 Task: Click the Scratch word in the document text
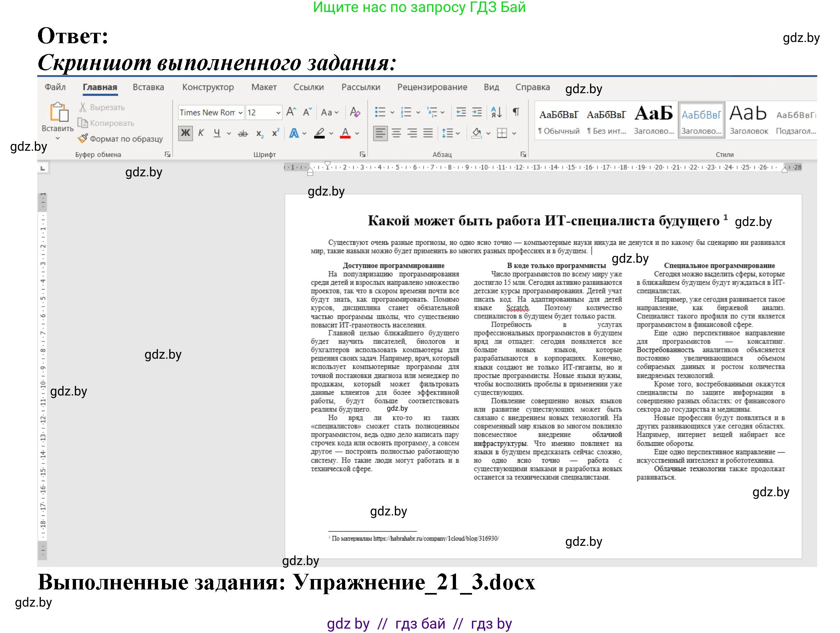coord(516,308)
